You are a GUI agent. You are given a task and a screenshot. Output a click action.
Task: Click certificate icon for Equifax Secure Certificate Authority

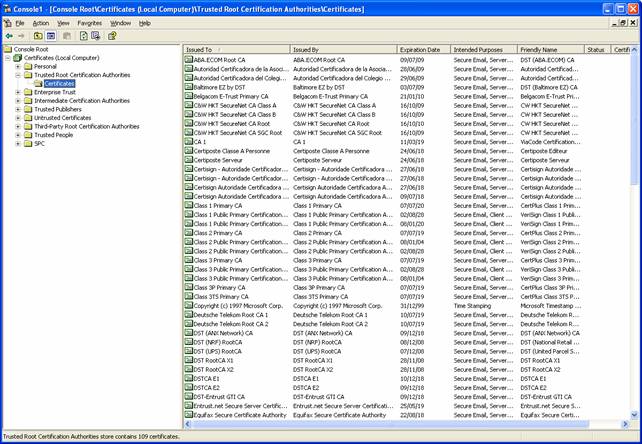(189, 415)
